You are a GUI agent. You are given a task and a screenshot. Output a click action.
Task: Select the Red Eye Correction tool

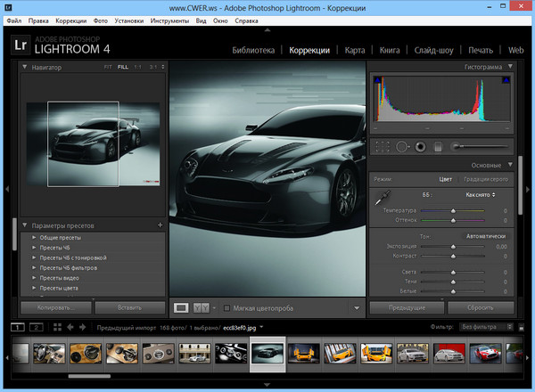pos(420,146)
